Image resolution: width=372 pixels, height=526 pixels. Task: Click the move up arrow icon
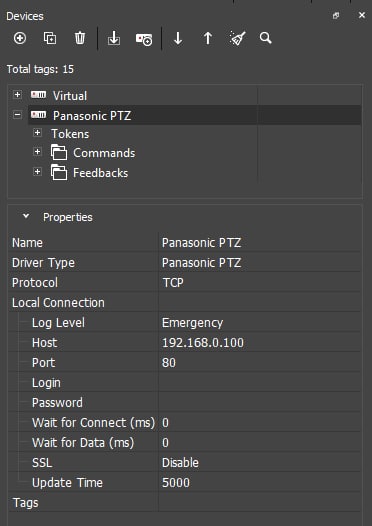pyautogui.click(x=208, y=38)
